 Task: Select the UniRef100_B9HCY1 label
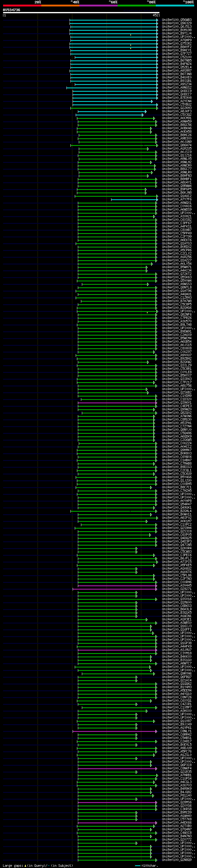[x=177, y=50]
